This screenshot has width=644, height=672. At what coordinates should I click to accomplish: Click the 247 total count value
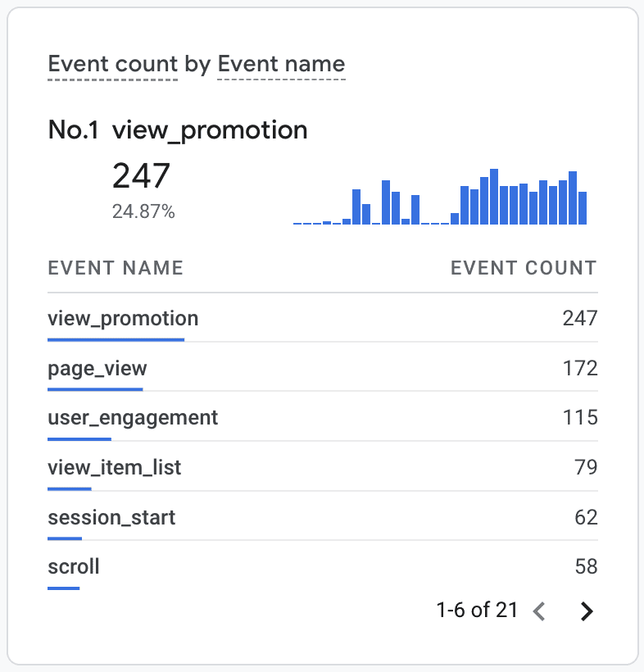coord(141,175)
